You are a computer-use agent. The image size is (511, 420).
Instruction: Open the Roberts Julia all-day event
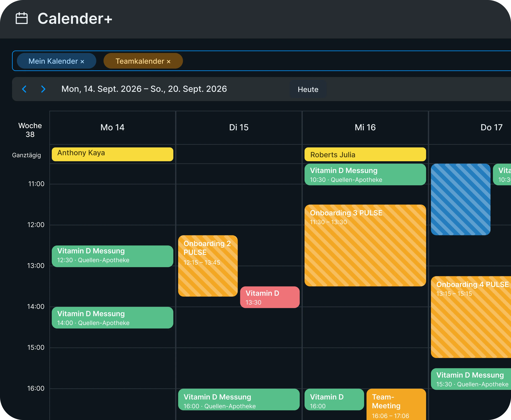(365, 154)
